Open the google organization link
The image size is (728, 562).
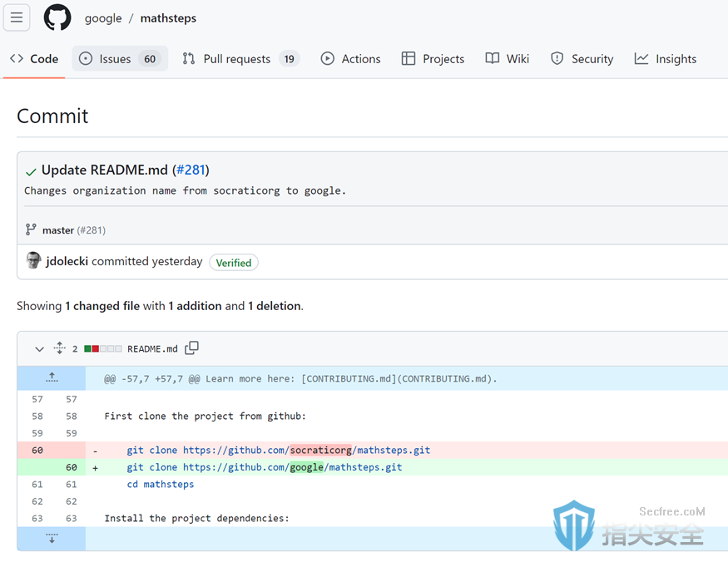click(103, 18)
